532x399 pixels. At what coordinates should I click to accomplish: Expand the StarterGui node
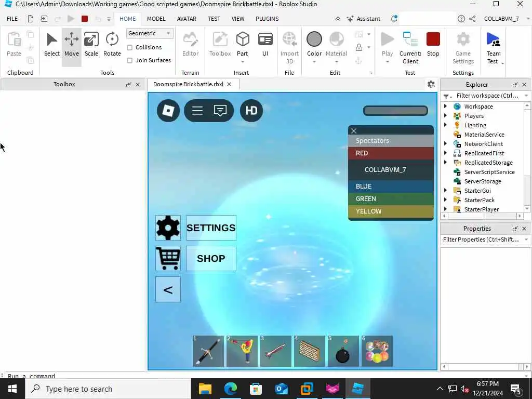445,190
